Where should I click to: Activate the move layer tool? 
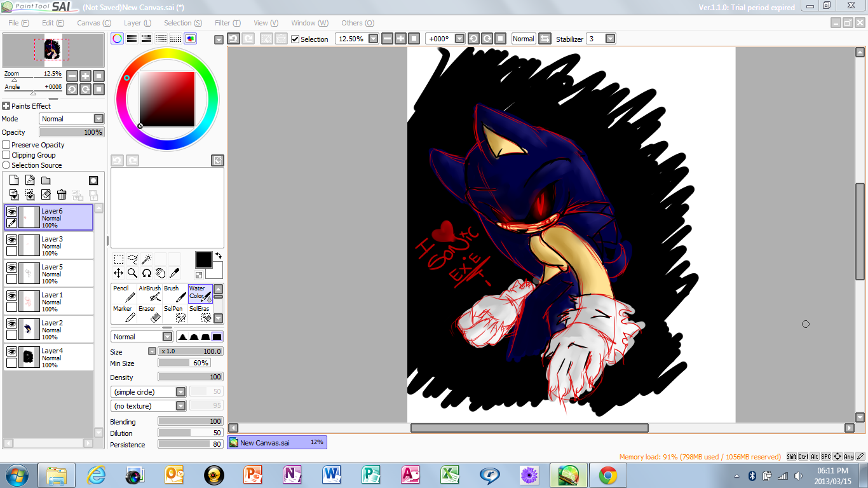point(119,273)
